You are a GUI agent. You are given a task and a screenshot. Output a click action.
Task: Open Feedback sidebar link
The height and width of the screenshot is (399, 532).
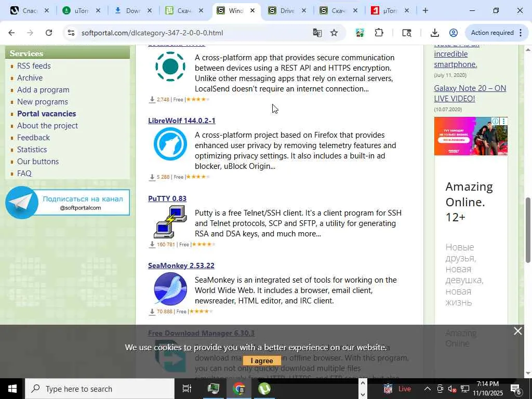click(x=33, y=137)
